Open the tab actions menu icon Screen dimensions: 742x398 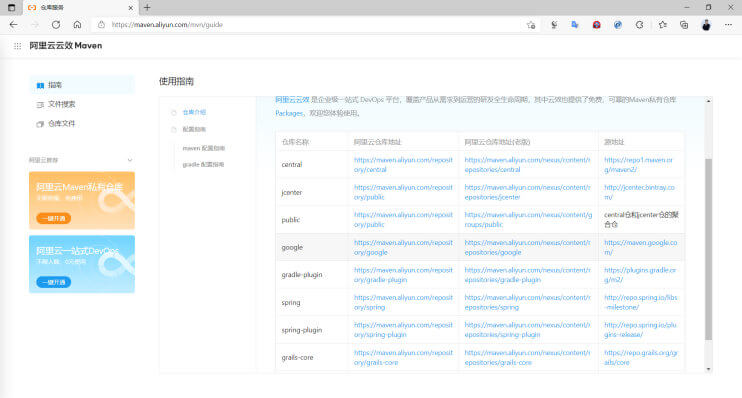12,8
